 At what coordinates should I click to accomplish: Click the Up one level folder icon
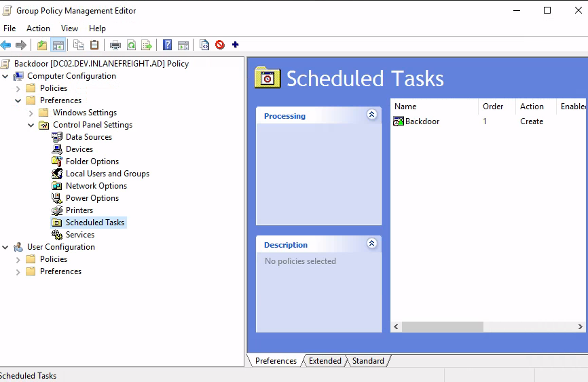point(42,45)
